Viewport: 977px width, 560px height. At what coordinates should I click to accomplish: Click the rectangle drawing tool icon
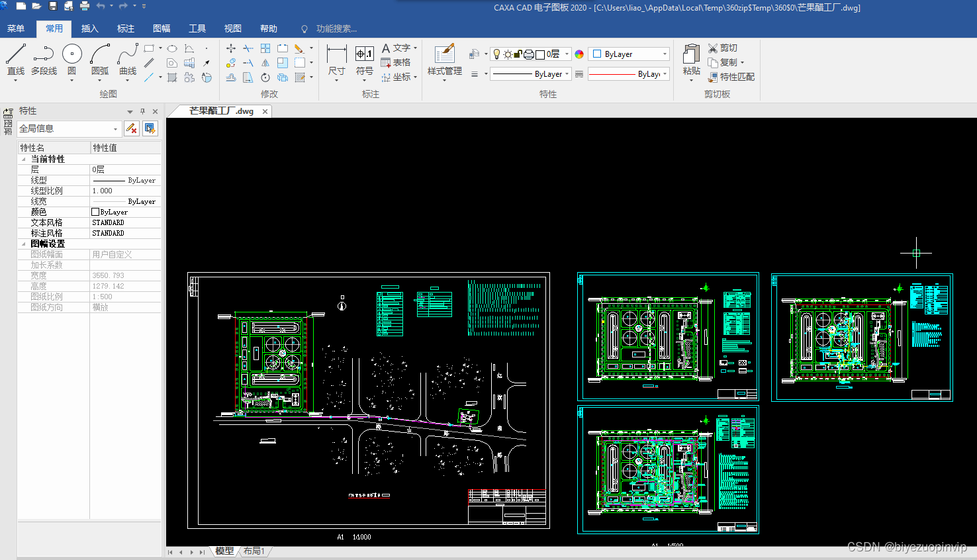[149, 48]
